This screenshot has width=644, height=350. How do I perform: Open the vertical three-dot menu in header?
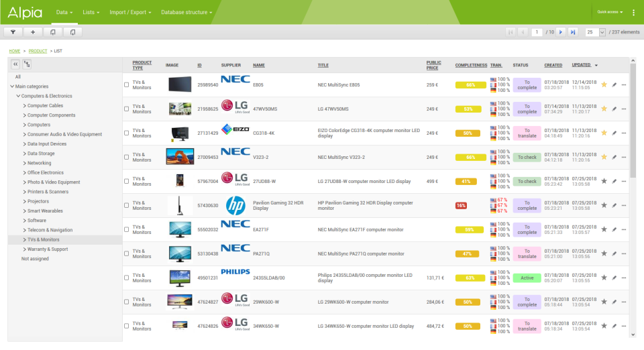(x=634, y=12)
